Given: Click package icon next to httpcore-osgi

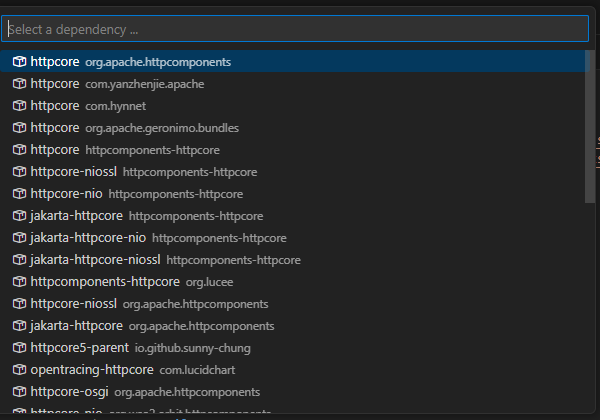Looking at the screenshot, I should point(19,392).
